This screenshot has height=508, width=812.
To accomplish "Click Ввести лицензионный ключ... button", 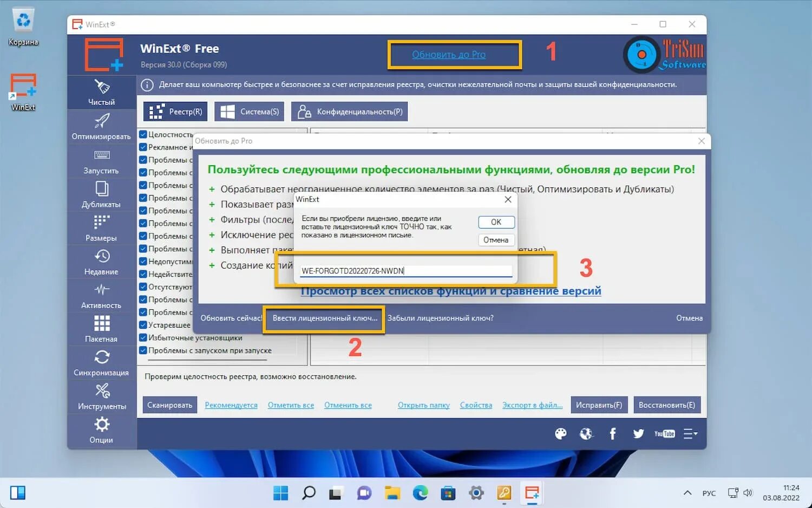I will (325, 318).
